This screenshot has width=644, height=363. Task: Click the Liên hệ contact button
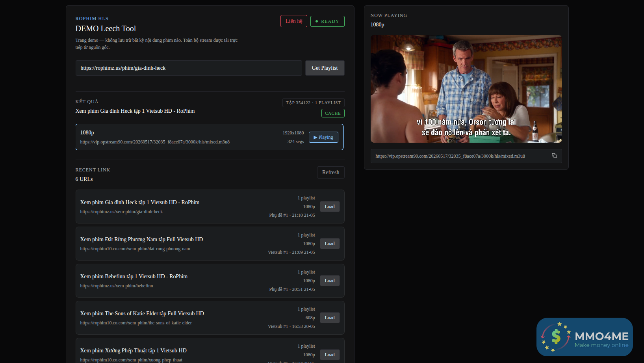point(294,21)
